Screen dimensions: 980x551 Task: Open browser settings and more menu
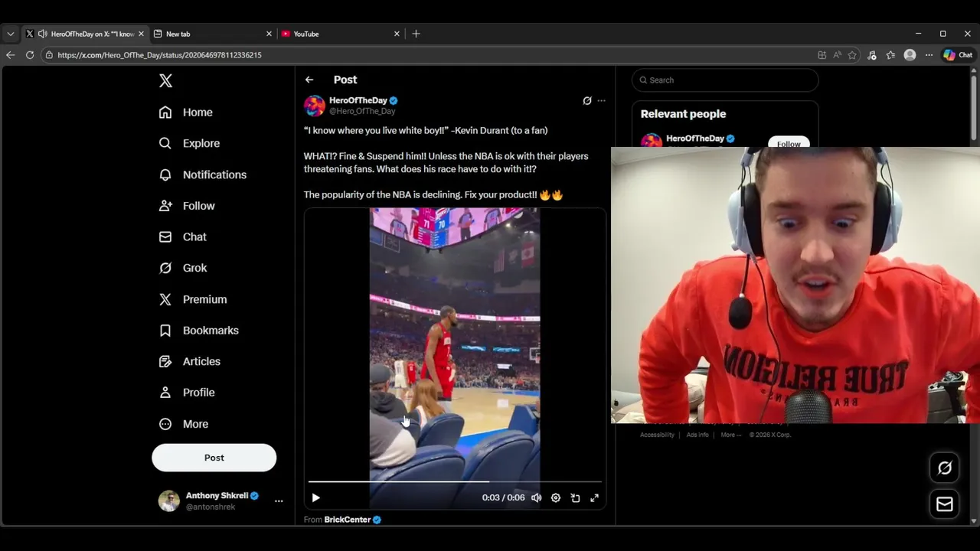point(929,55)
